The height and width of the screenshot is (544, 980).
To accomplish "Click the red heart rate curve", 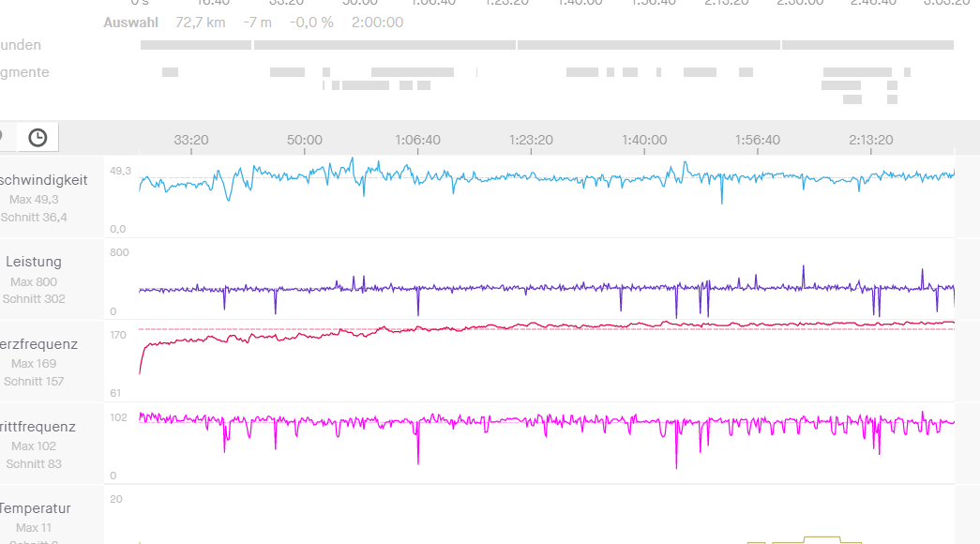I will 563,325.
